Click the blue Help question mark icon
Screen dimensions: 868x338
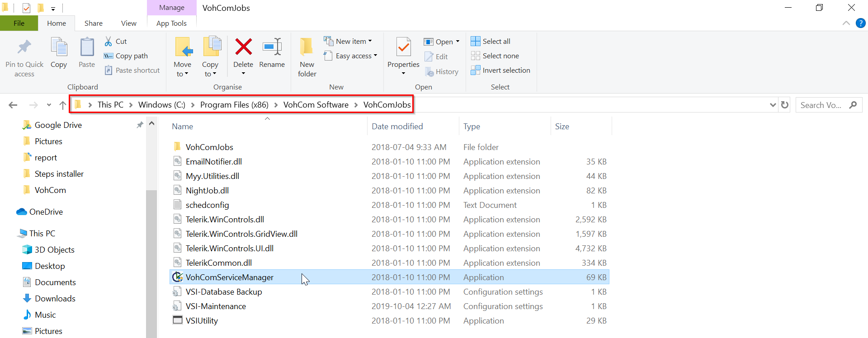click(861, 23)
